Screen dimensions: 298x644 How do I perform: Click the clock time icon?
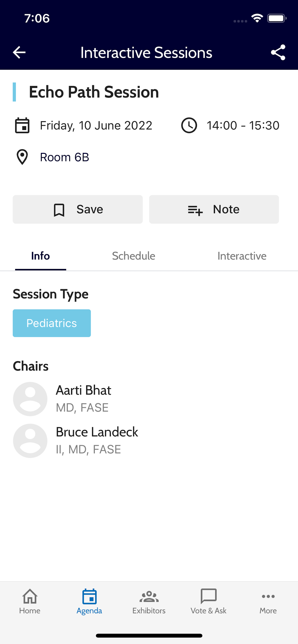(x=189, y=125)
